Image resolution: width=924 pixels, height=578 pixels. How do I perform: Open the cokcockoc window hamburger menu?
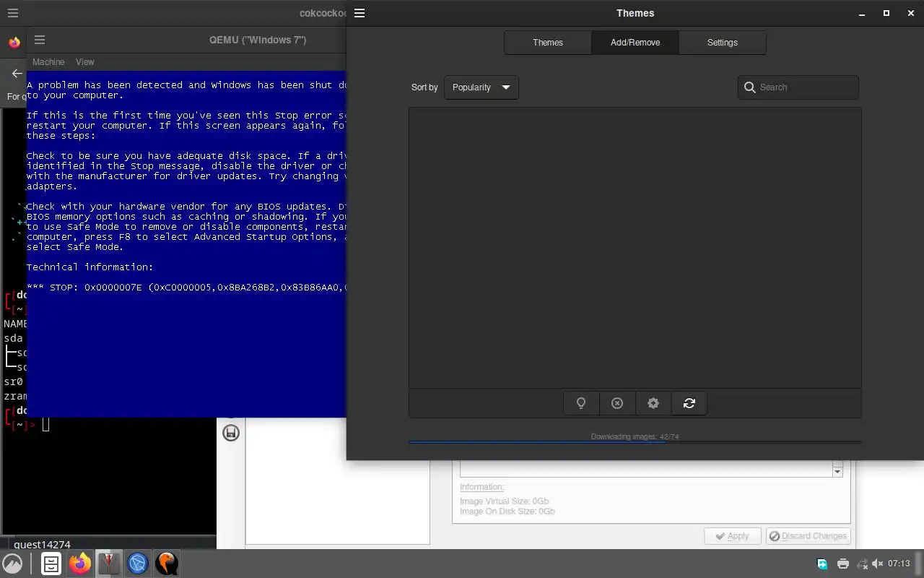(13, 13)
